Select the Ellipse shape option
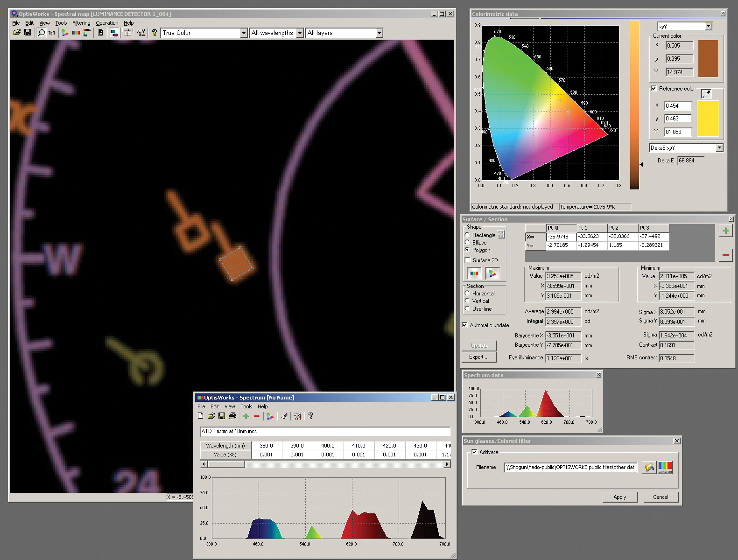 (x=467, y=243)
